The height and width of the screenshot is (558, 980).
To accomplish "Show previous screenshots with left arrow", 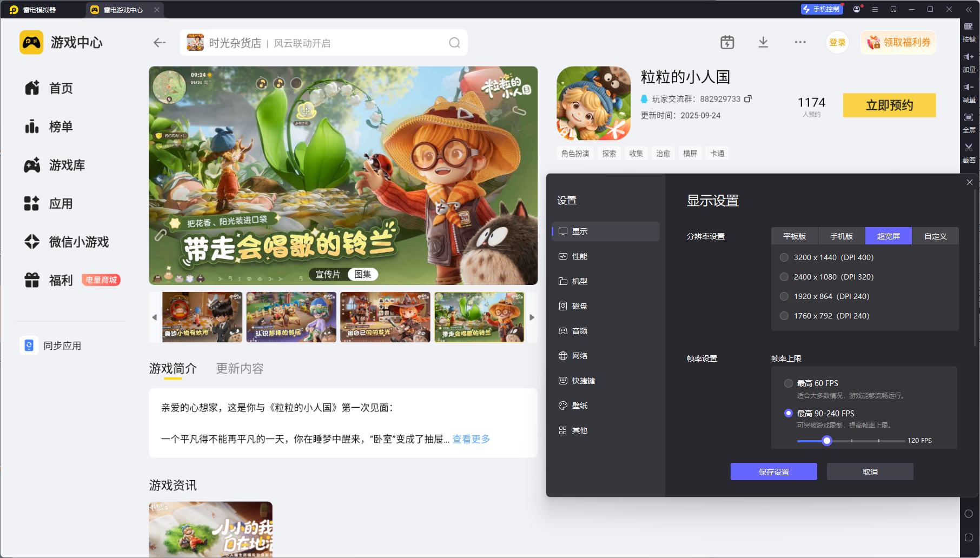I will 155,317.
